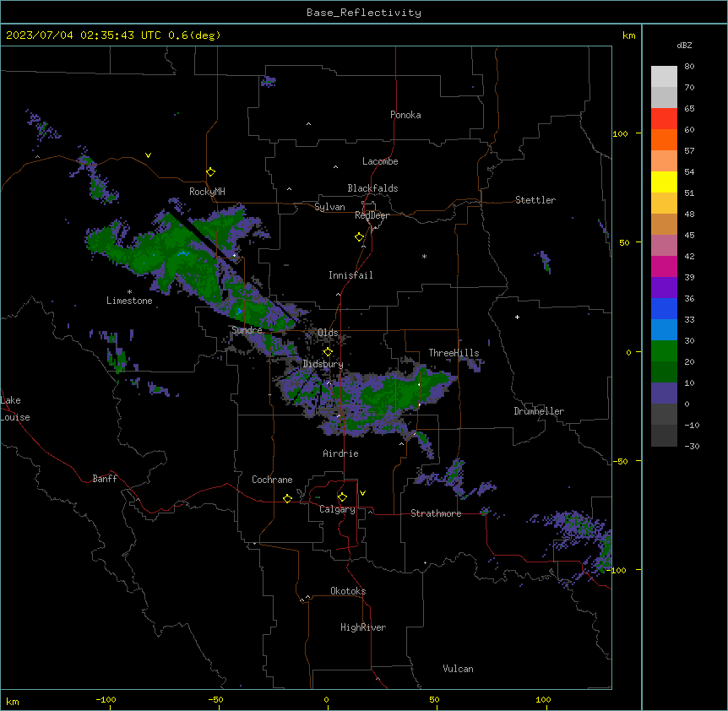This screenshot has height=711, width=728.
Task: Select the Sylvan label
Action: [329, 207]
